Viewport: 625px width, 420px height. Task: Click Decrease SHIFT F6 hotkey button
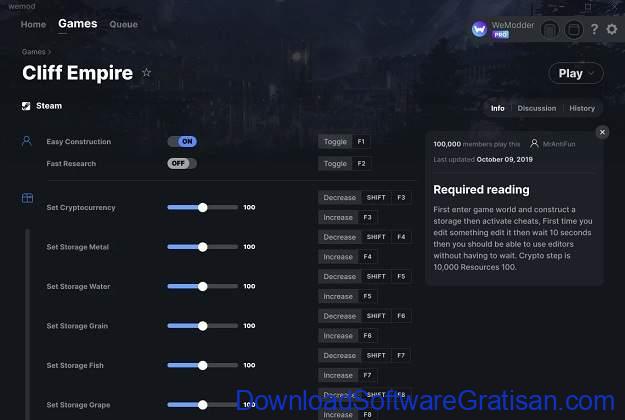pos(365,316)
